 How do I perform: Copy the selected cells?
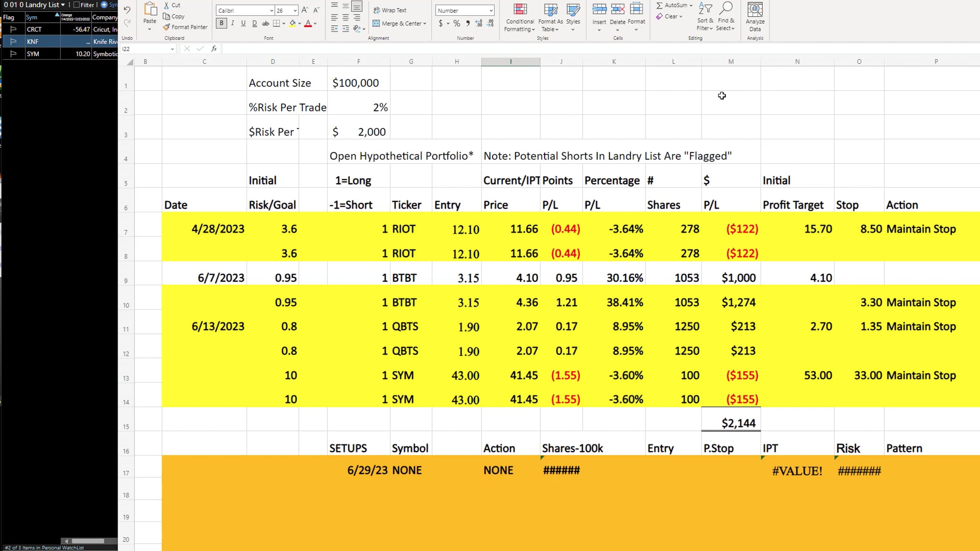[x=174, y=16]
